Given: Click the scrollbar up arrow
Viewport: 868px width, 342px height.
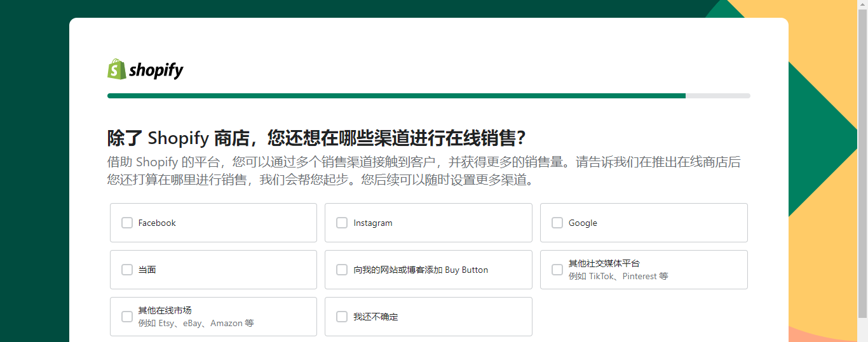Looking at the screenshot, I should (862, 4).
